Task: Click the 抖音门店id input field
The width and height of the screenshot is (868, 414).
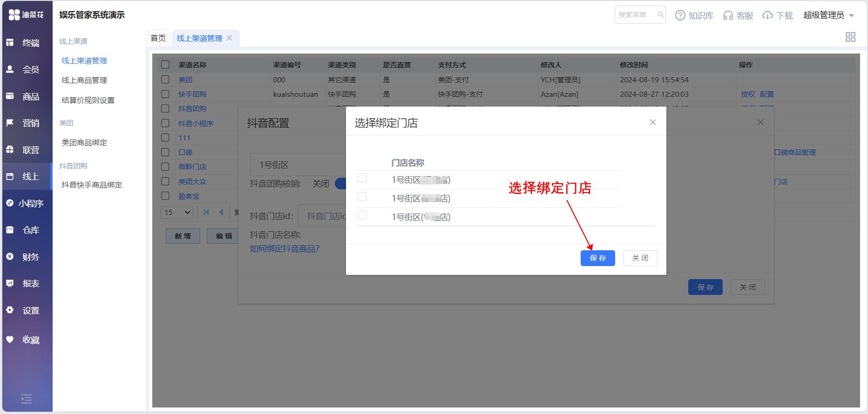Action: click(x=322, y=216)
